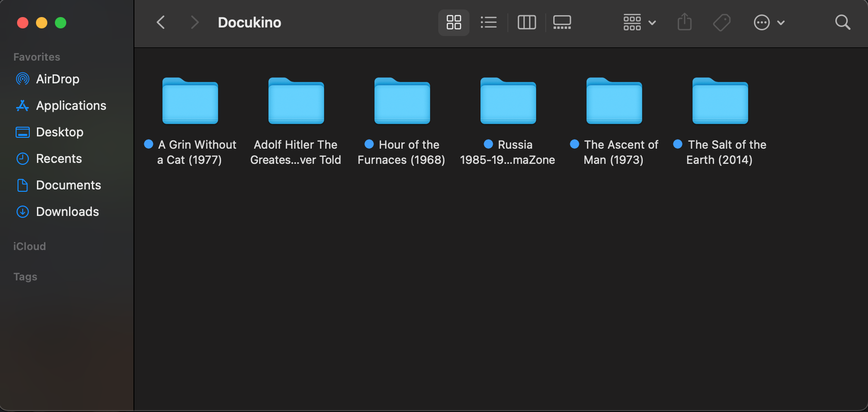Switch to column view

(x=527, y=22)
